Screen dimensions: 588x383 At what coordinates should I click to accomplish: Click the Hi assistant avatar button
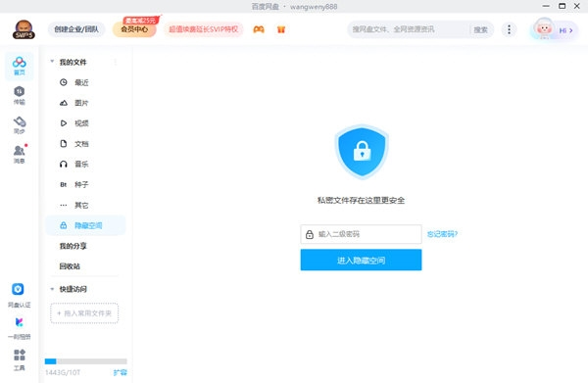point(555,29)
